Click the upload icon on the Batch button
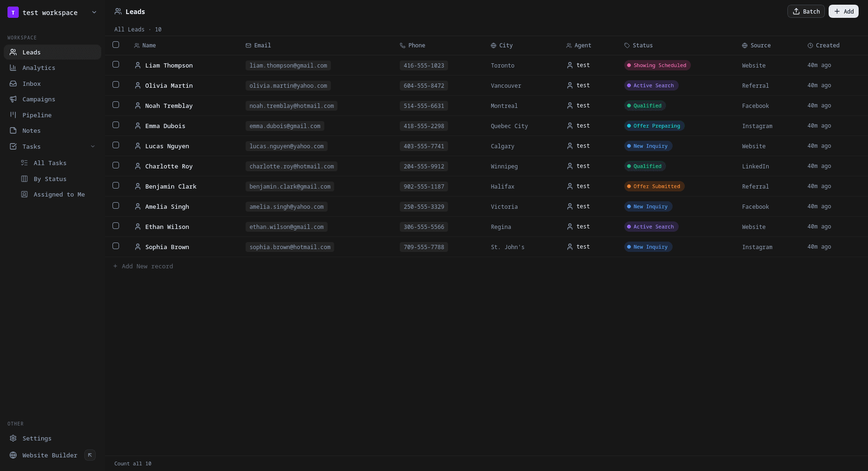The height and width of the screenshot is (471, 868). [796, 11]
